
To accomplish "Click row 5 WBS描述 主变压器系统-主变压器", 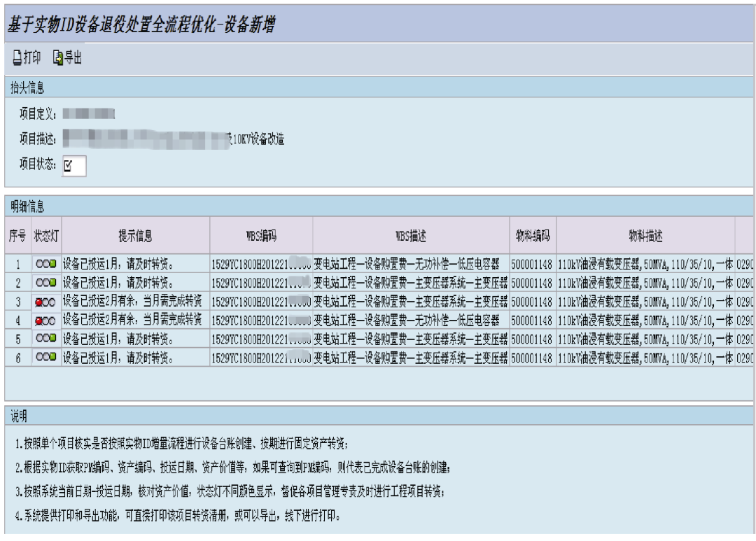I will pyautogui.click(x=411, y=339).
